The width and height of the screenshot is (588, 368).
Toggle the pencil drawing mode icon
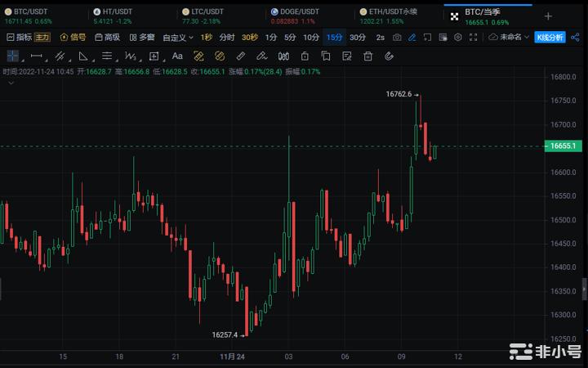click(412, 38)
